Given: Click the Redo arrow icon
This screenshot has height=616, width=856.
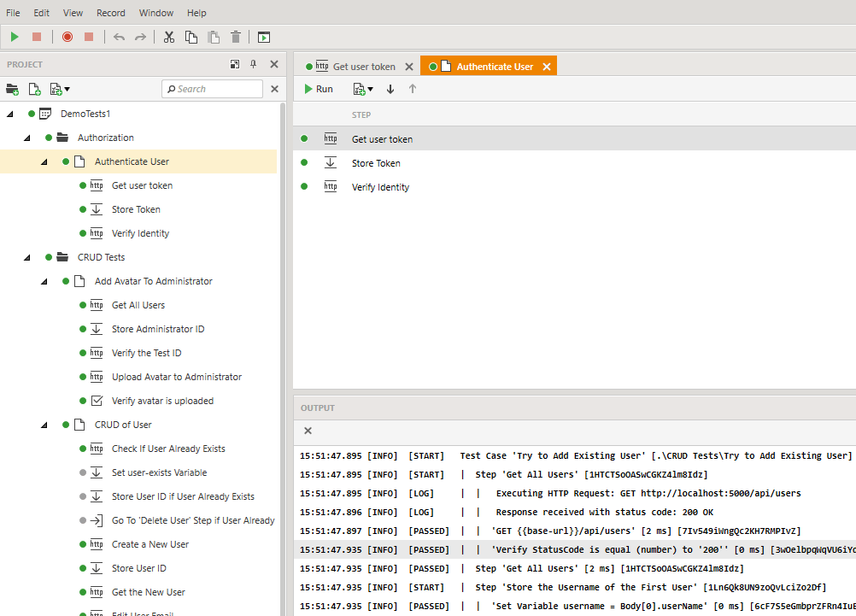Looking at the screenshot, I should tap(140, 37).
